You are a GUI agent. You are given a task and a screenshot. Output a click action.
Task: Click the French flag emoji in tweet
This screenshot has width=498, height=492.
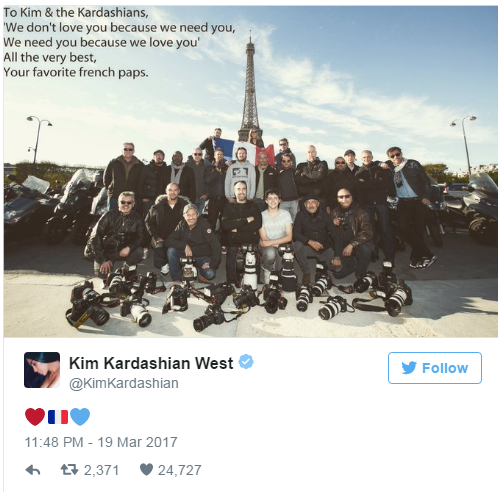click(x=58, y=417)
